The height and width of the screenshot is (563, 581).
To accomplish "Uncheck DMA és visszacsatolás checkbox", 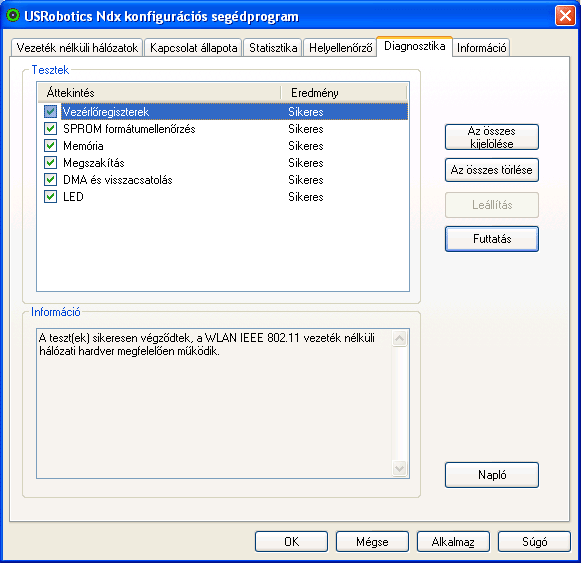I will point(50,180).
